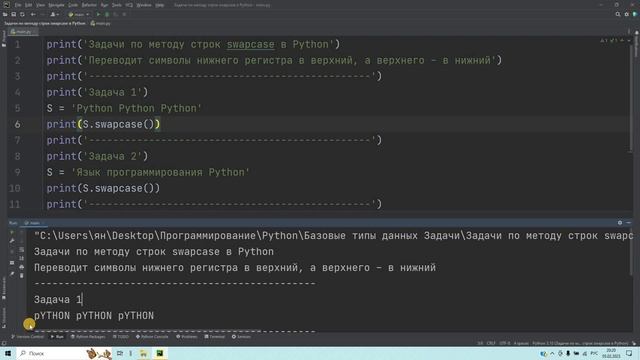Open the user account dropdown in toolbar
Viewport: 640px width, 360px height.
pos(54,14)
